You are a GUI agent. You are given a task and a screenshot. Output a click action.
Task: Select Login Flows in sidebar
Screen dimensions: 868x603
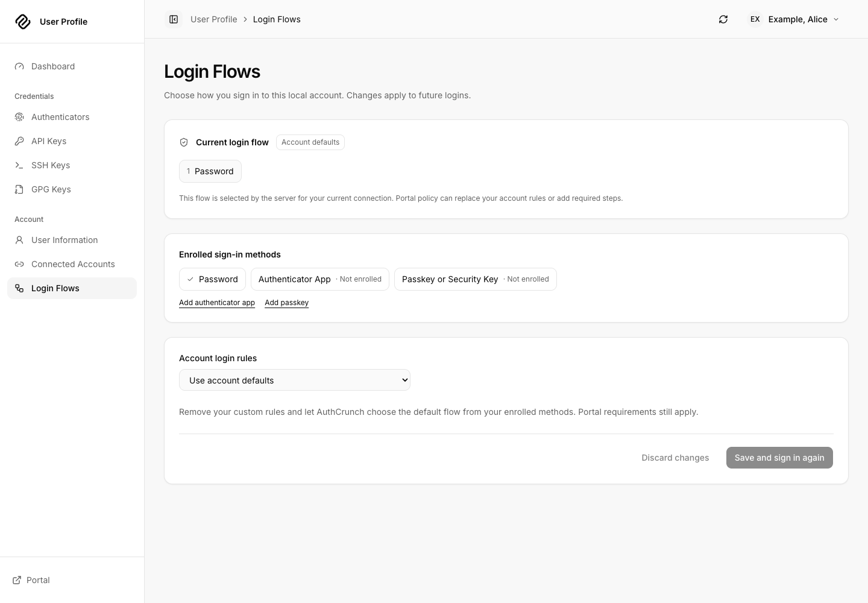72,288
